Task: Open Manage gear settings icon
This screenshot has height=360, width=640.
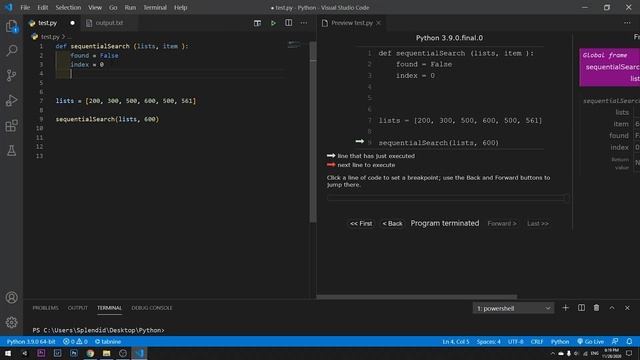Action: click(11, 322)
